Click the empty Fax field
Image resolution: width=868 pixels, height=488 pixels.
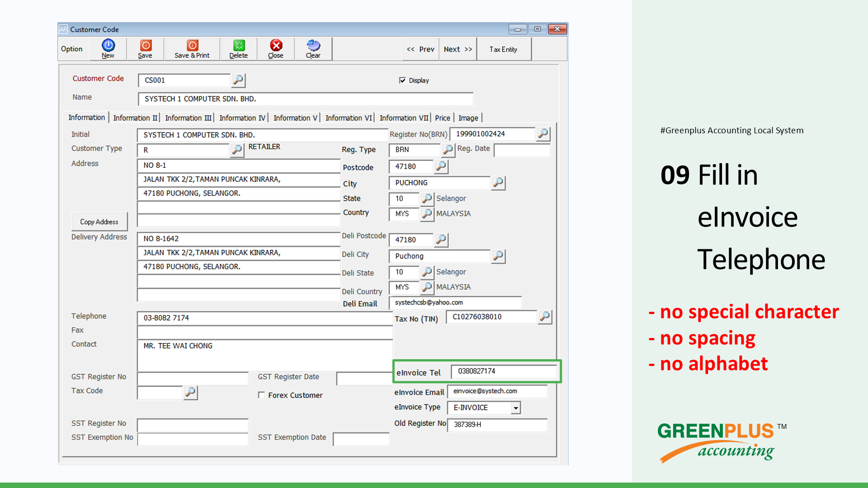(265, 333)
